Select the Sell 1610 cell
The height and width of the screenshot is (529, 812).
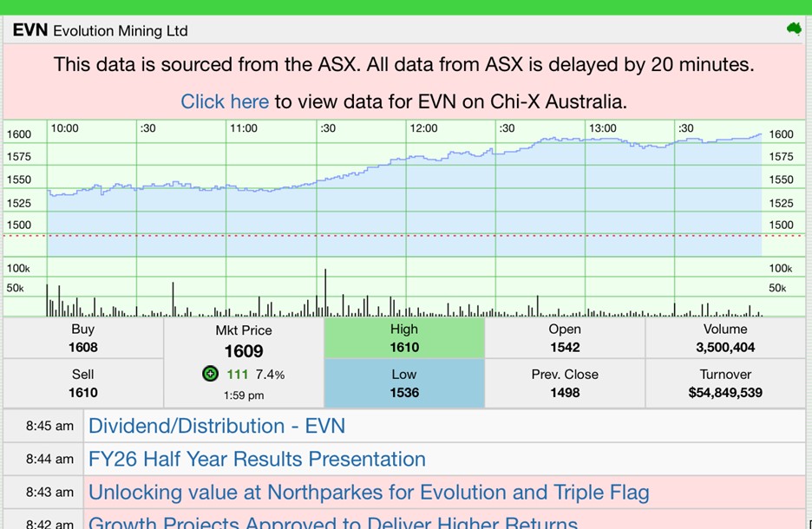coord(83,384)
